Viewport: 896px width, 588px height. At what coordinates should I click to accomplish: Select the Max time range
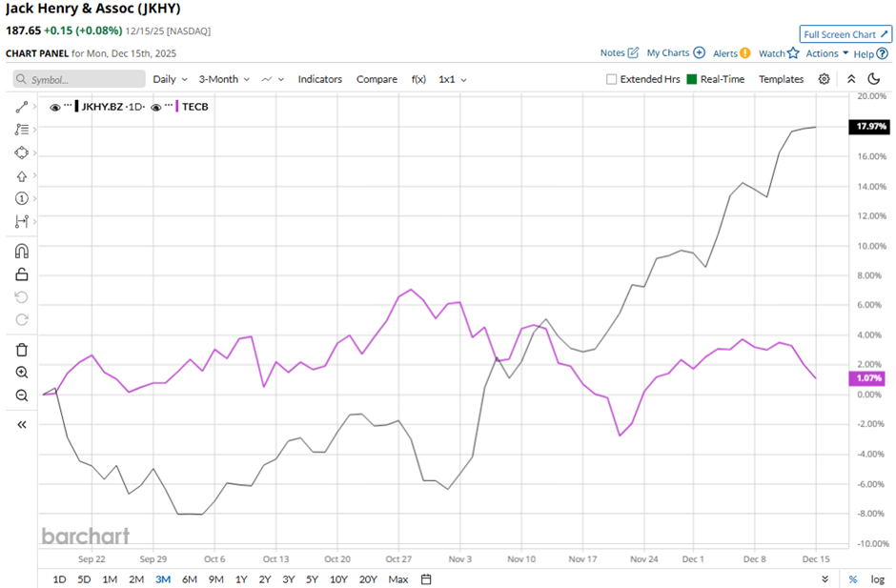398,579
